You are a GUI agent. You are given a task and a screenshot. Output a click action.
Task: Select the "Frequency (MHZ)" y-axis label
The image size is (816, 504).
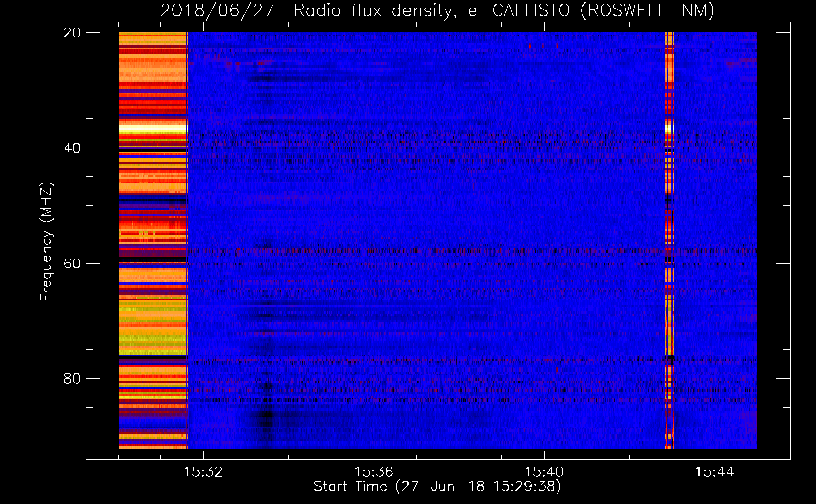46,242
